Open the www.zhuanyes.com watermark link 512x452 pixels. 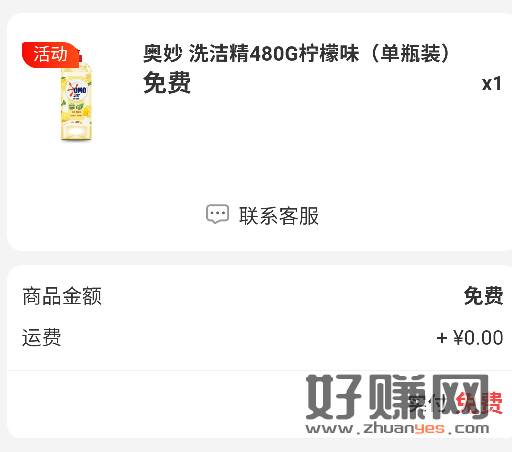tap(397, 428)
